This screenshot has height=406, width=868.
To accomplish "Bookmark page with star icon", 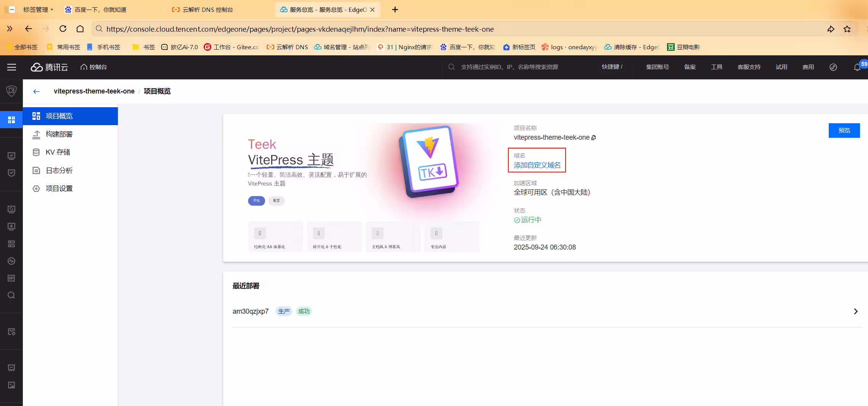I will (x=847, y=29).
